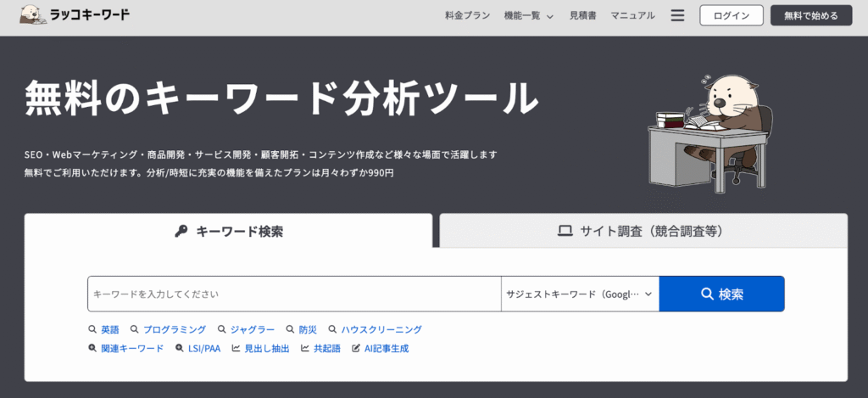The image size is (868, 398).
Task: Open the LSI/PAA feature link
Action: pyautogui.click(x=204, y=348)
